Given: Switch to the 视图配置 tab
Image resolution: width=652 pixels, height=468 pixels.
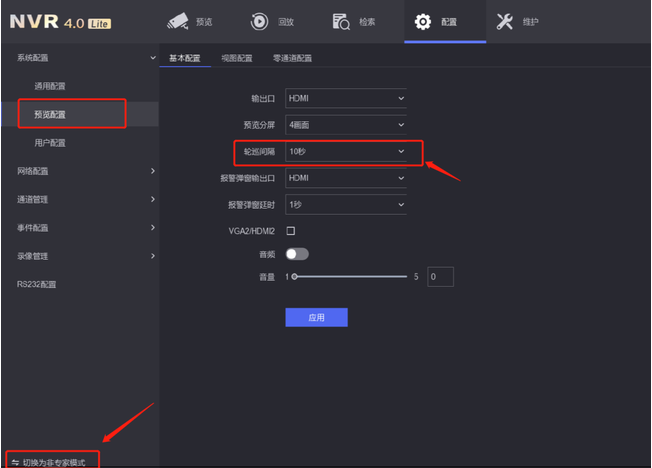Looking at the screenshot, I should coord(236,59).
